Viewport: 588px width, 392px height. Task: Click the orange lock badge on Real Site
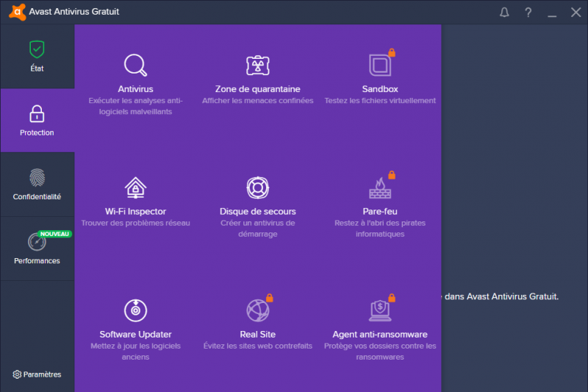(x=270, y=298)
